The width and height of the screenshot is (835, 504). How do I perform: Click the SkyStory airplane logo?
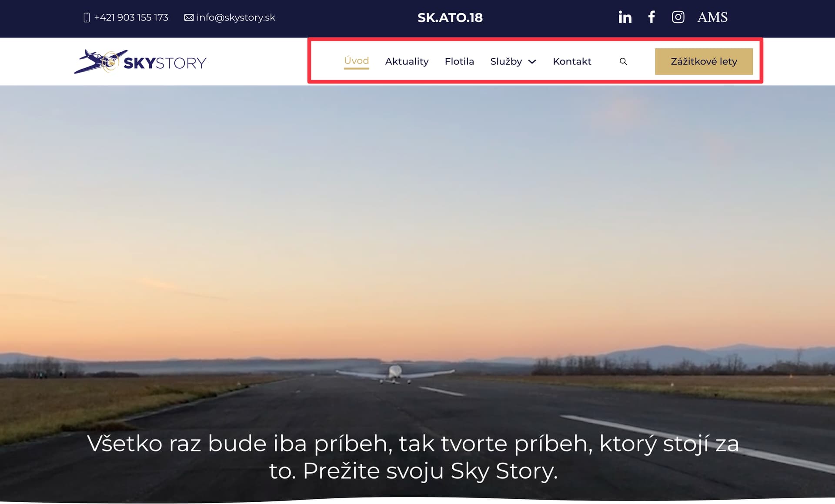[x=140, y=61]
